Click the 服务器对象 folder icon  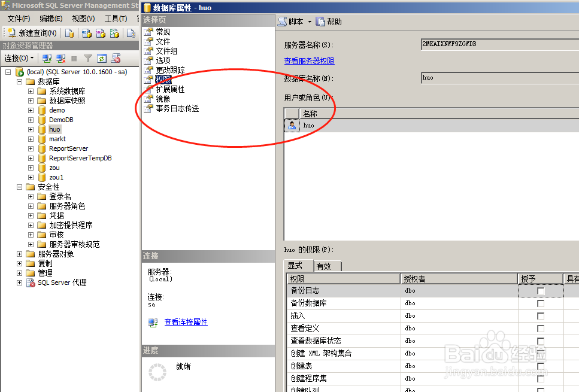click(x=31, y=254)
